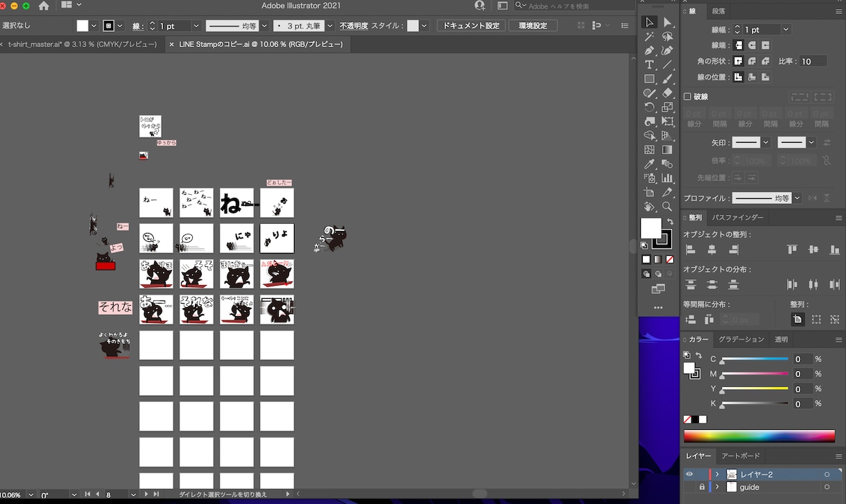Viewport: 846px width, 504px height.
Task: Switch to the t-shirt_master.ai document tab
Action: point(82,44)
